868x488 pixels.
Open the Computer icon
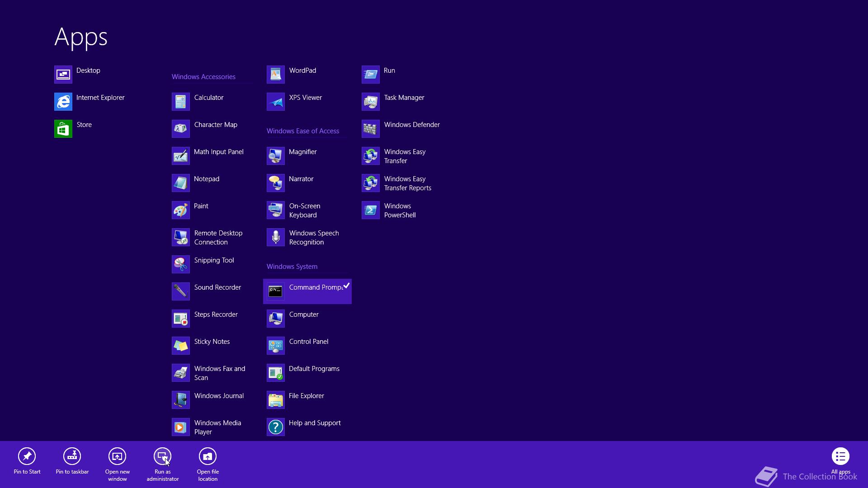pyautogui.click(x=276, y=319)
